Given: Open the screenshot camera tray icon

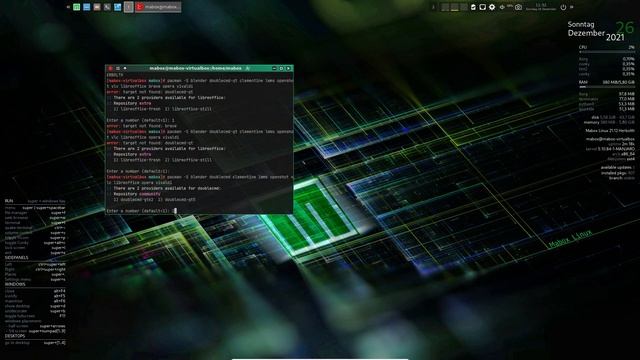Looking at the screenshot, I should coord(518,7).
